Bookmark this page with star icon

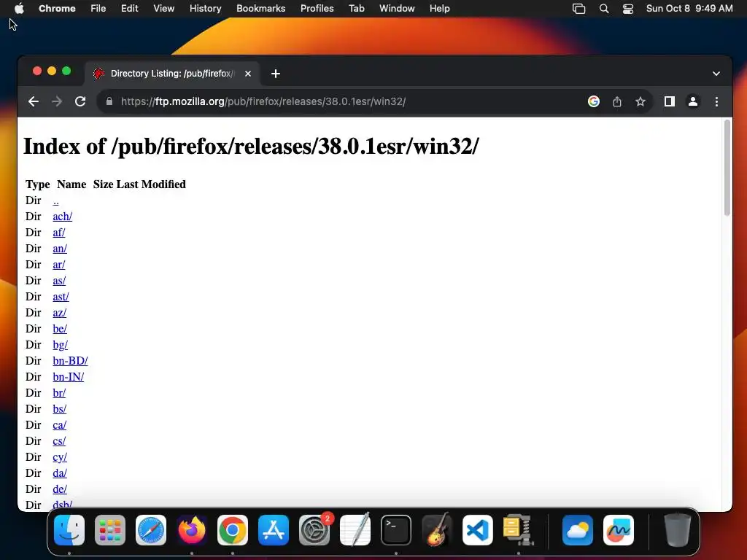point(640,101)
